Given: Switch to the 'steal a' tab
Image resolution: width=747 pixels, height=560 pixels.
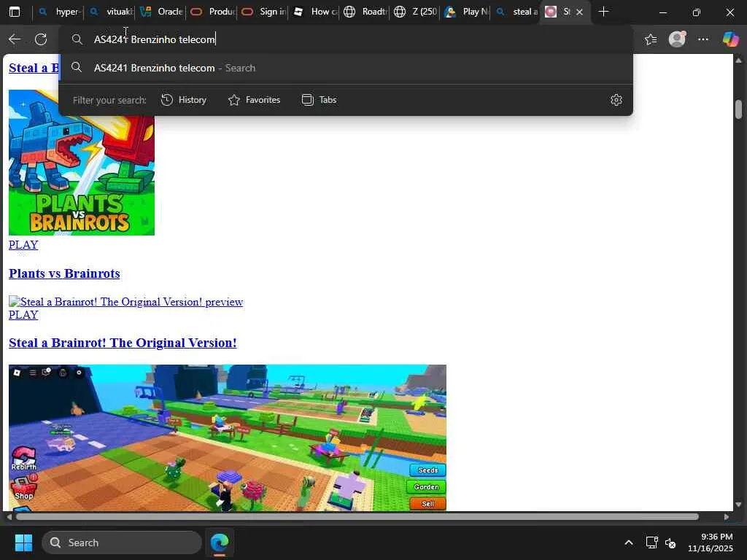Looking at the screenshot, I should pyautogui.click(x=517, y=12).
